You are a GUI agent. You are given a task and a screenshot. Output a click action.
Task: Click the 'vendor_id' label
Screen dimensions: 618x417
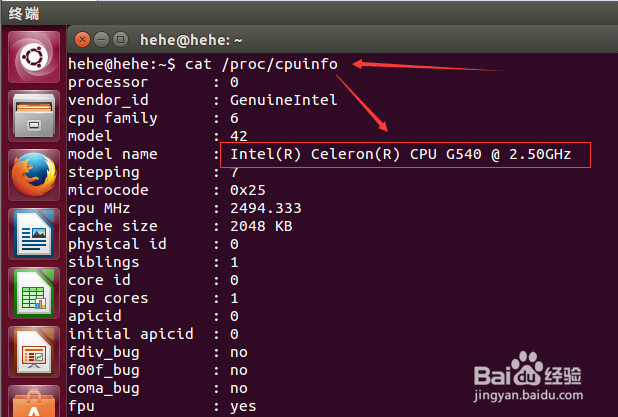coord(108,101)
